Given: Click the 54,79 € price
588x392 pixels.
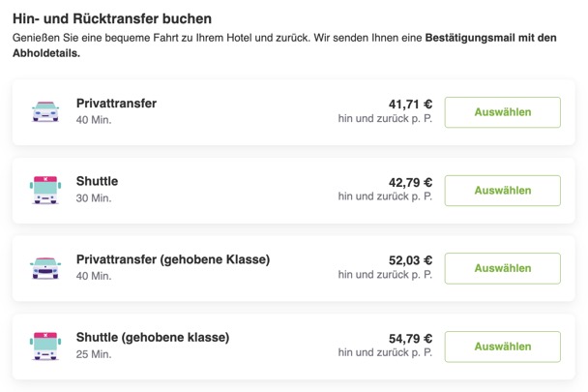Looking at the screenshot, I should 410,339.
